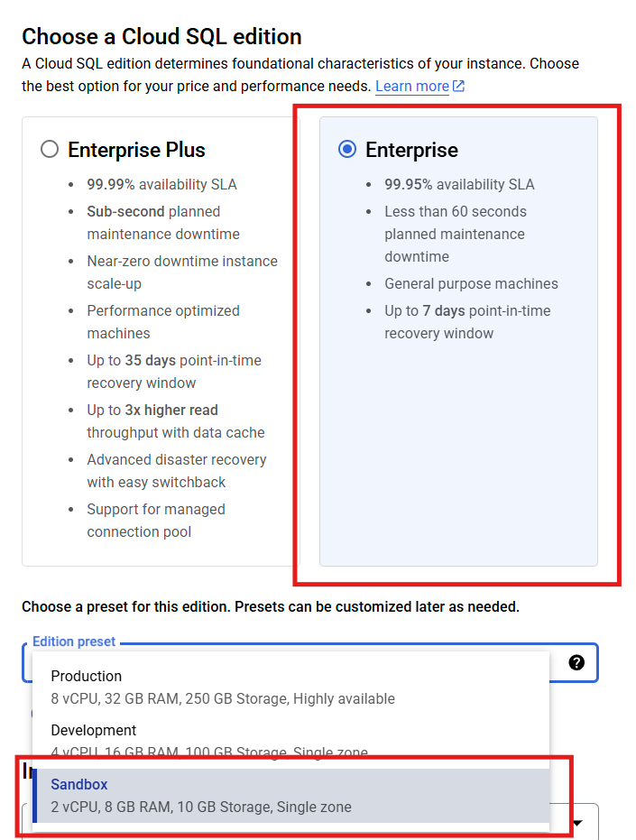Click the external link icon after Learn more
The image size is (636, 840).
457,86
